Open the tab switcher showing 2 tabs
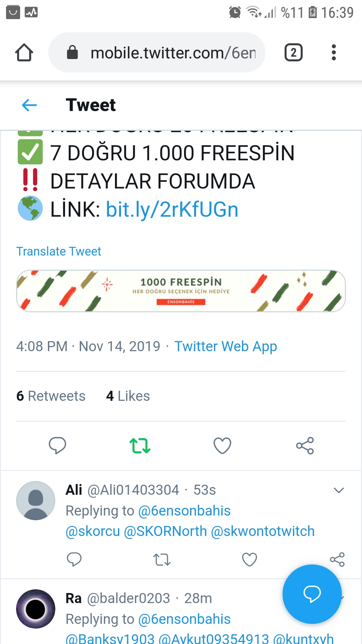The width and height of the screenshot is (362, 644). click(294, 52)
